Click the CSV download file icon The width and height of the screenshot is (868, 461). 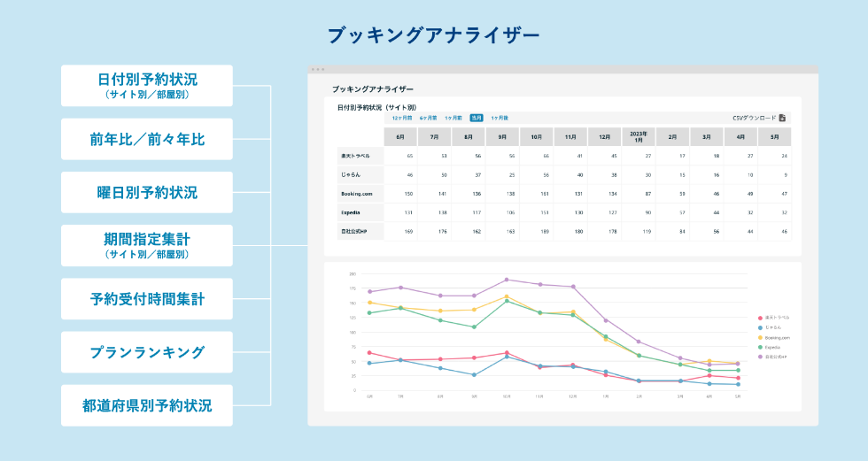(782, 118)
